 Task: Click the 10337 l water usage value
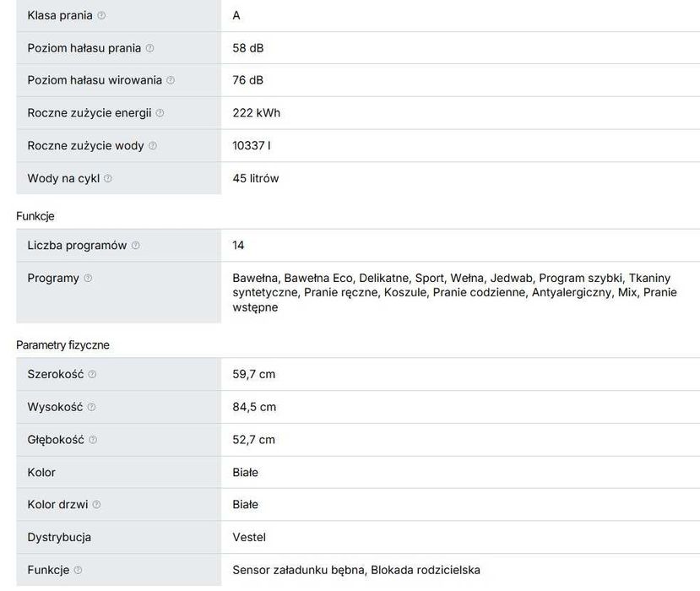[x=252, y=145]
